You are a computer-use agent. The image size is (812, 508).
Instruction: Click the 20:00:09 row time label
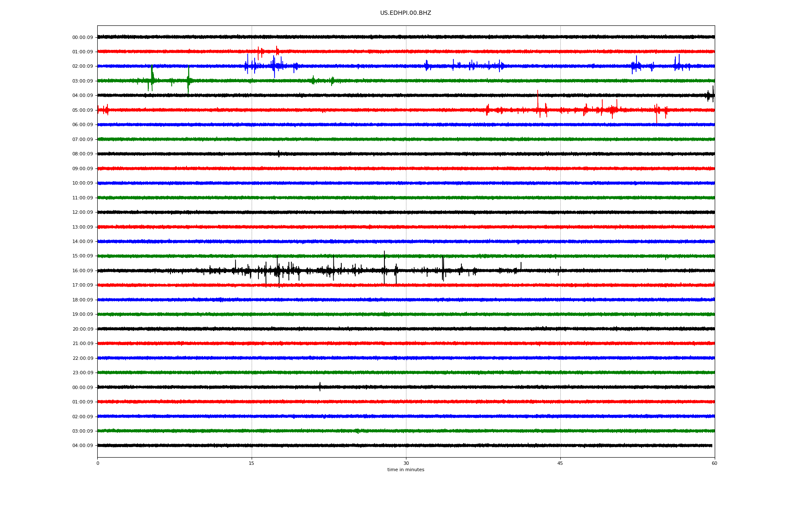82,329
